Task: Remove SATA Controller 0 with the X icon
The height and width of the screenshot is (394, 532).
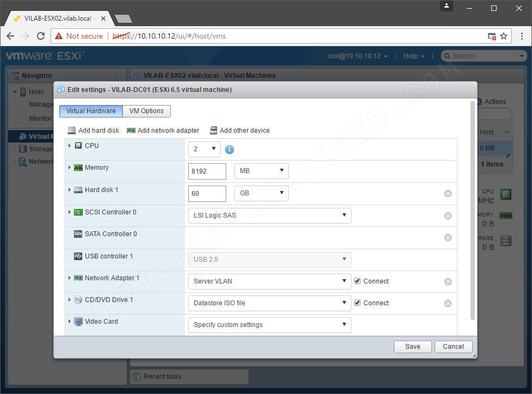Action: pyautogui.click(x=448, y=237)
